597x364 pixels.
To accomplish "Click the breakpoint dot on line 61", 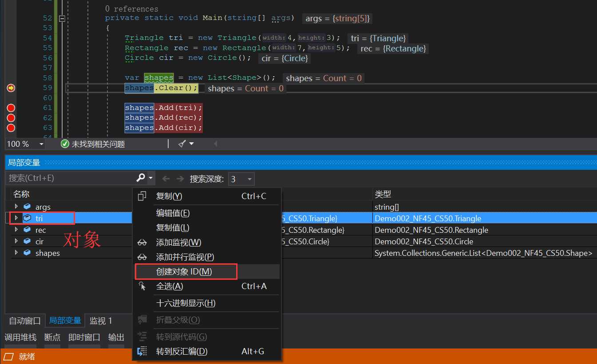I will (11, 108).
